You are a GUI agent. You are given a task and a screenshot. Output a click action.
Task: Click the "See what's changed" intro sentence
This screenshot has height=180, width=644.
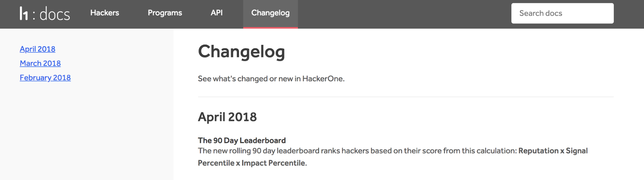[271, 79]
